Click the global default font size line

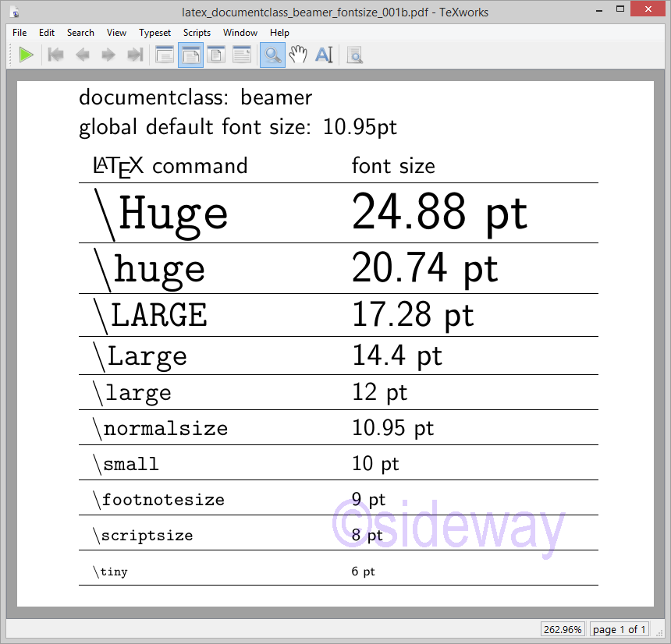[x=238, y=127]
